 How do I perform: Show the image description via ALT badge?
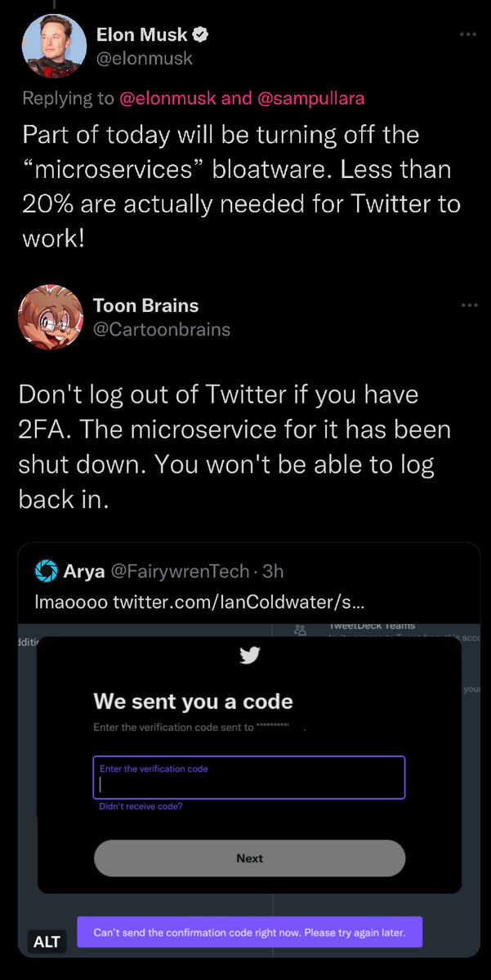pos(47,942)
